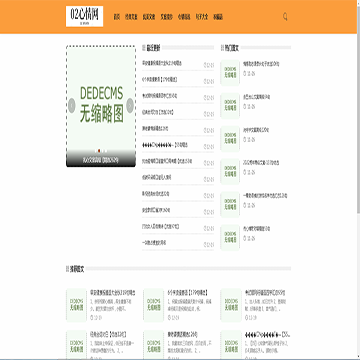Open last article title in 热门图文
The height and width of the screenshot is (360, 360).
(257, 229)
